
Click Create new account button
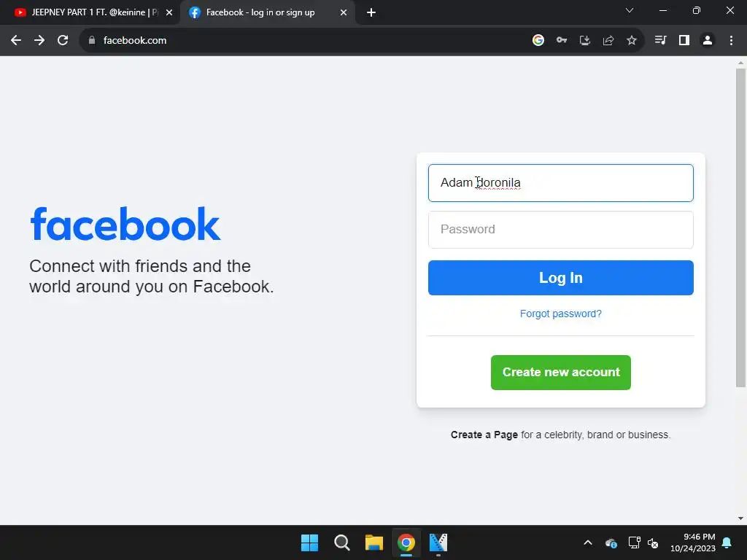coord(561,373)
